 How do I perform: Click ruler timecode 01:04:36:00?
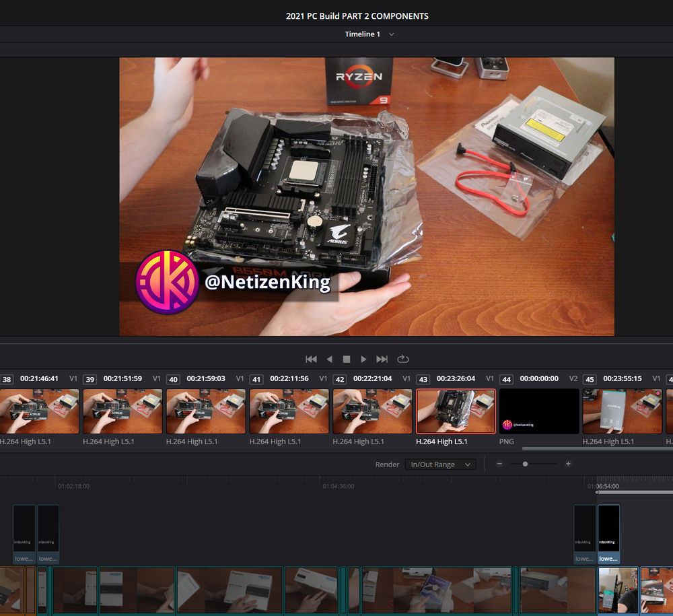pos(339,486)
